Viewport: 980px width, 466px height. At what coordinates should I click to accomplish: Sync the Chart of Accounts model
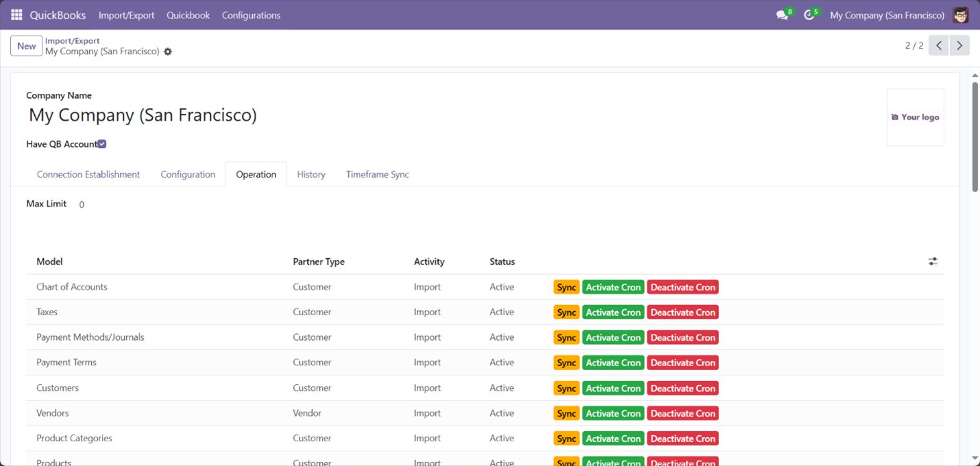[566, 286]
